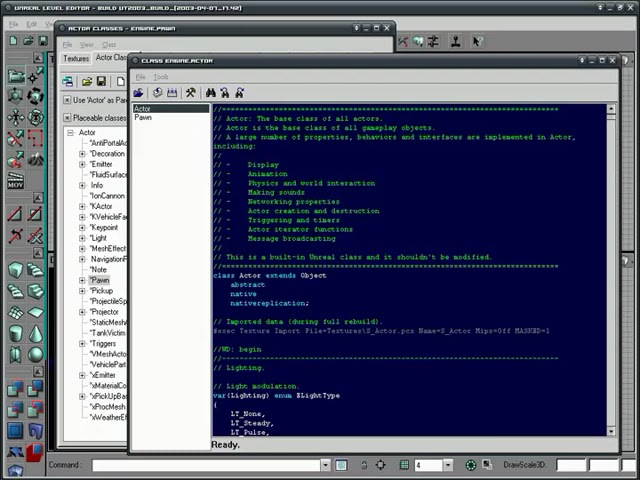The width and height of the screenshot is (640, 480).
Task: Click the context help cursor icon
Action: tap(476, 41)
